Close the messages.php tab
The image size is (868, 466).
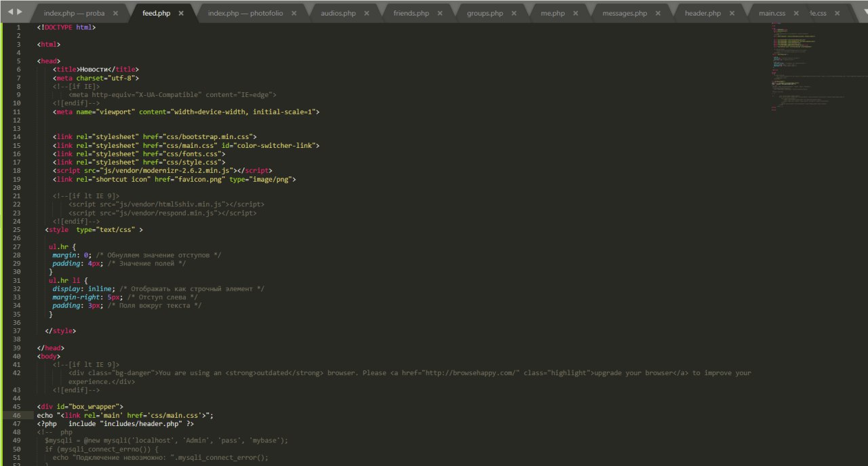coord(658,14)
